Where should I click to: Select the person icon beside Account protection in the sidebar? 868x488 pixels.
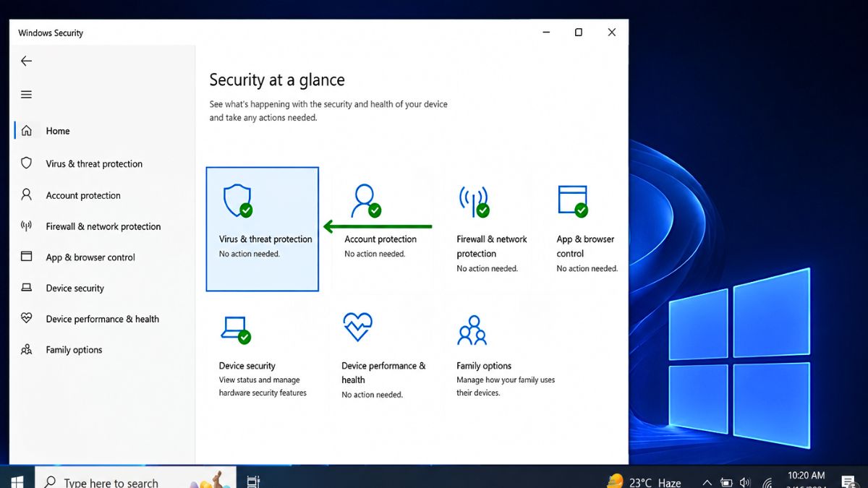click(x=27, y=194)
